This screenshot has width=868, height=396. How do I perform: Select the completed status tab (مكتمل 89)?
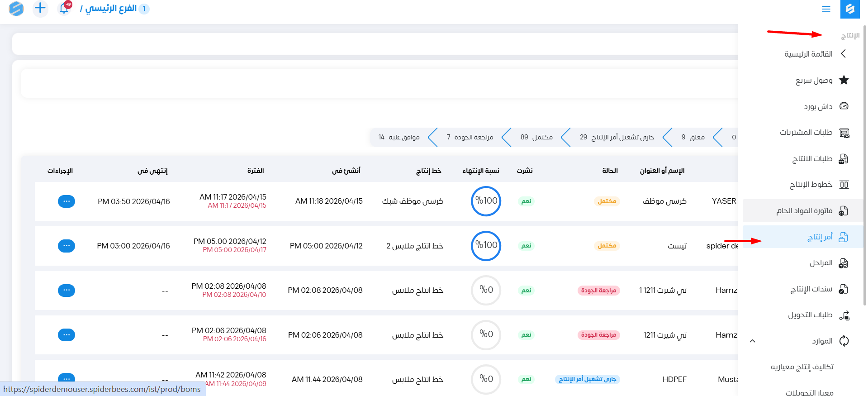(x=536, y=137)
